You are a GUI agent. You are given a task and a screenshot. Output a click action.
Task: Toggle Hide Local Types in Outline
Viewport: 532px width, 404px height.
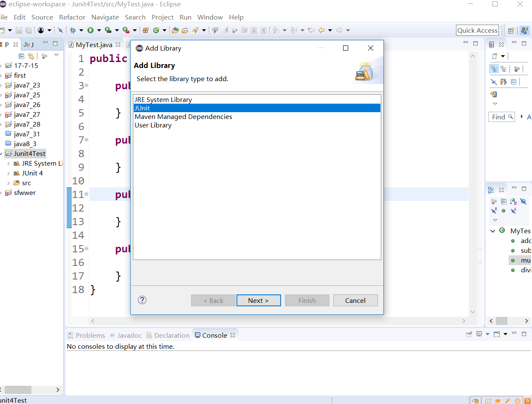(x=513, y=211)
